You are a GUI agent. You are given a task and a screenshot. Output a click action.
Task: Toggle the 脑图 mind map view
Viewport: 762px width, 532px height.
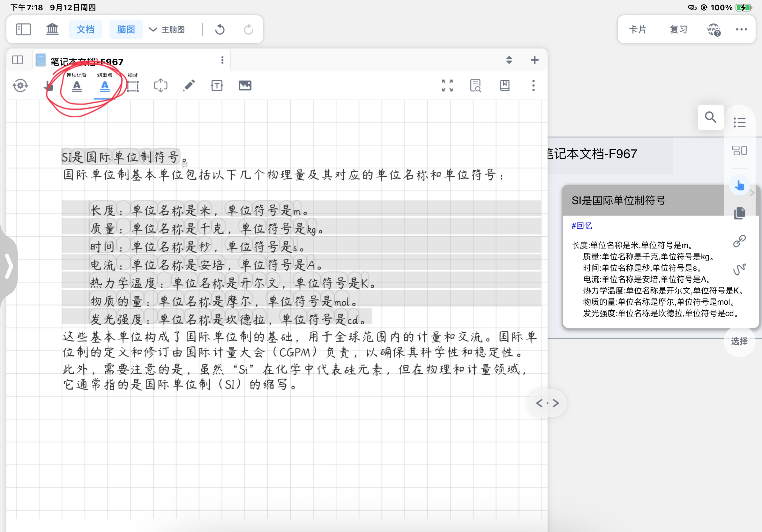(x=126, y=29)
